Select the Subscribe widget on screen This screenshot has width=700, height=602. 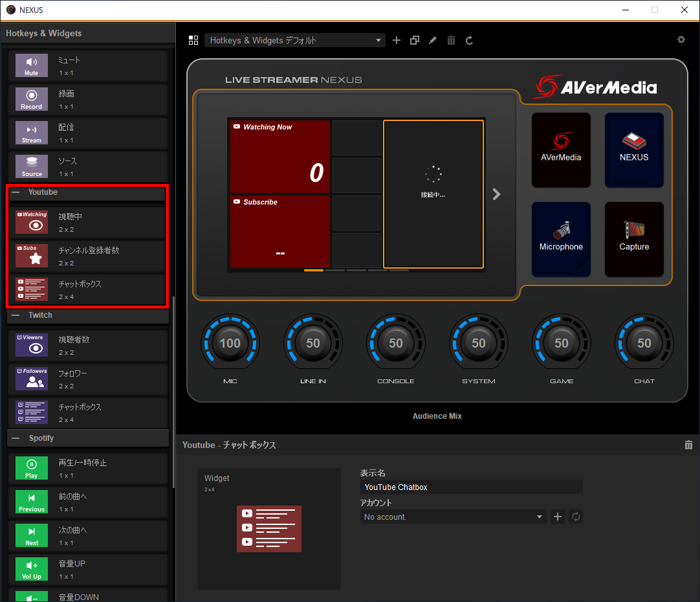(x=280, y=231)
